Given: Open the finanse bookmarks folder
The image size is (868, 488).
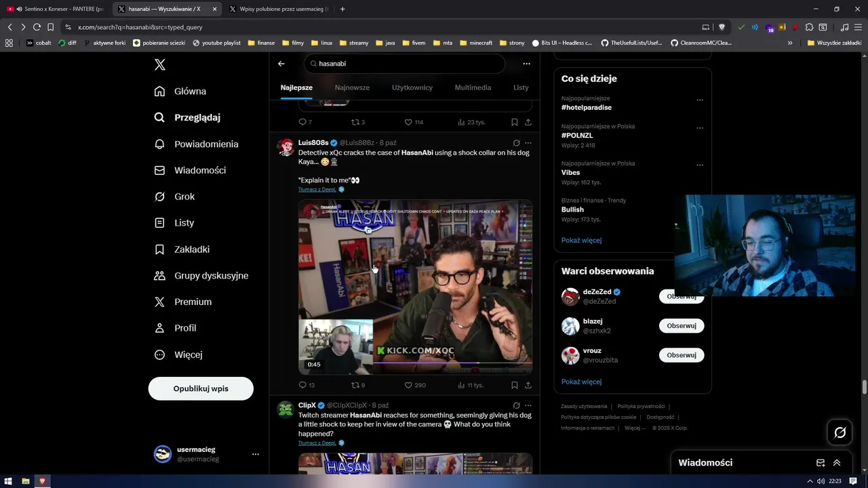Looking at the screenshot, I should (x=262, y=43).
